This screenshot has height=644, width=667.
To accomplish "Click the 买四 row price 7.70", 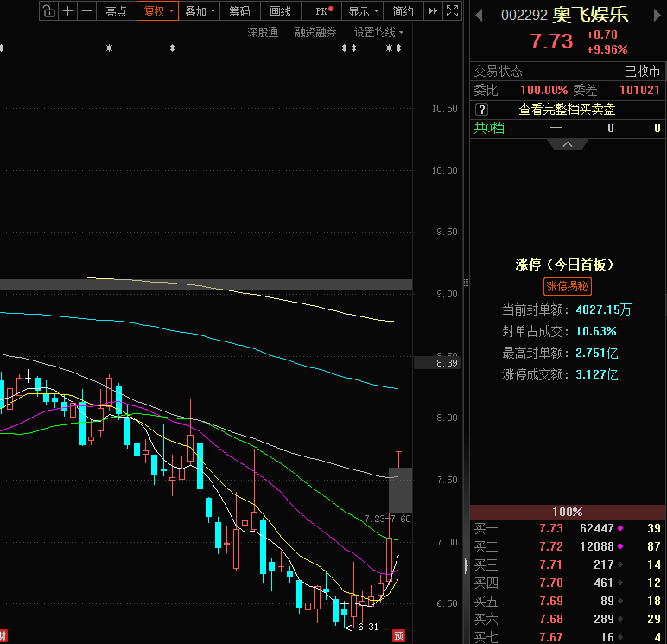I will pos(551,583).
